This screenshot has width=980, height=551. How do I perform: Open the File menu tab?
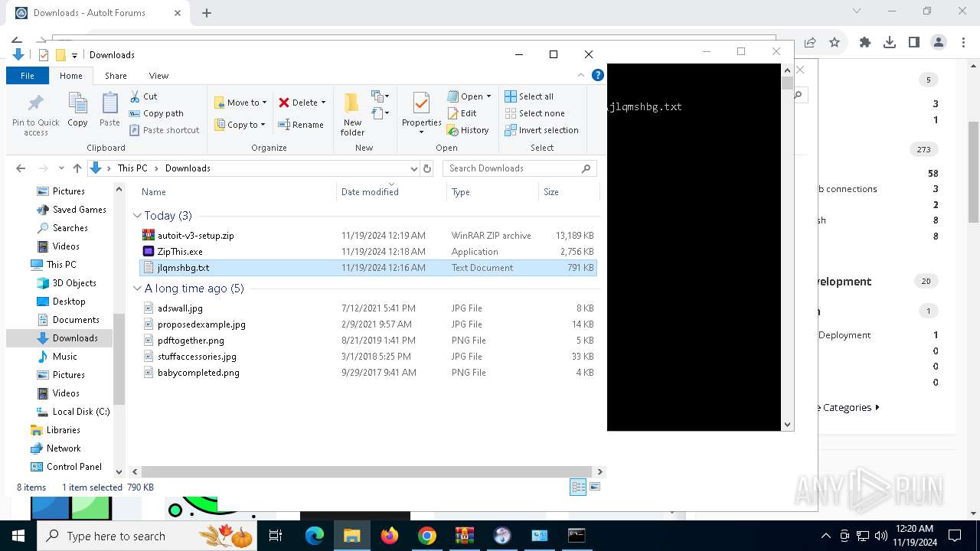(28, 76)
